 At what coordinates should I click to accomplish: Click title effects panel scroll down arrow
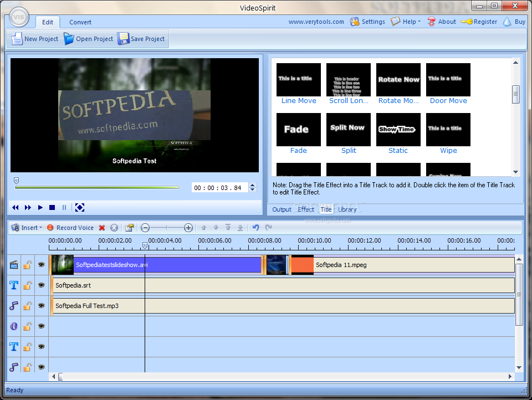(516, 172)
